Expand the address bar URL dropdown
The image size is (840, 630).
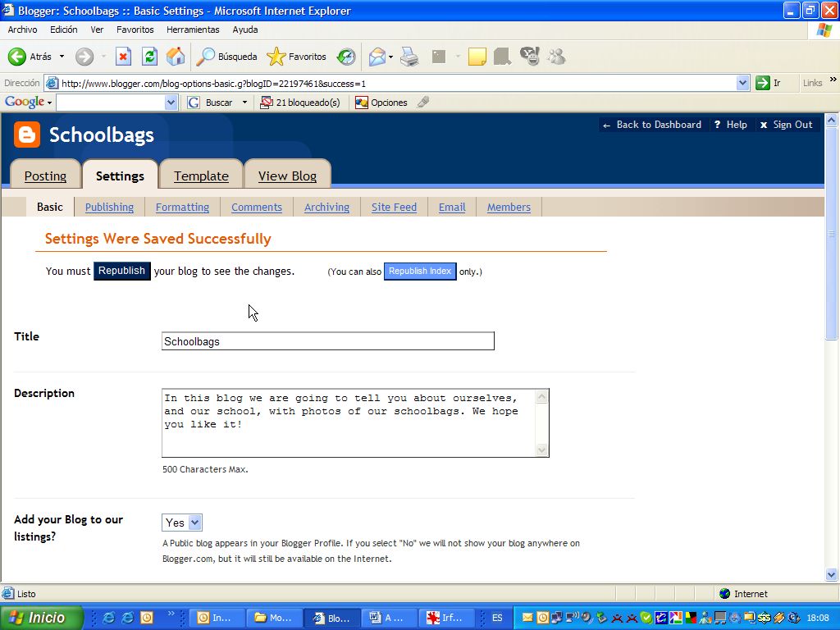pyautogui.click(x=742, y=83)
